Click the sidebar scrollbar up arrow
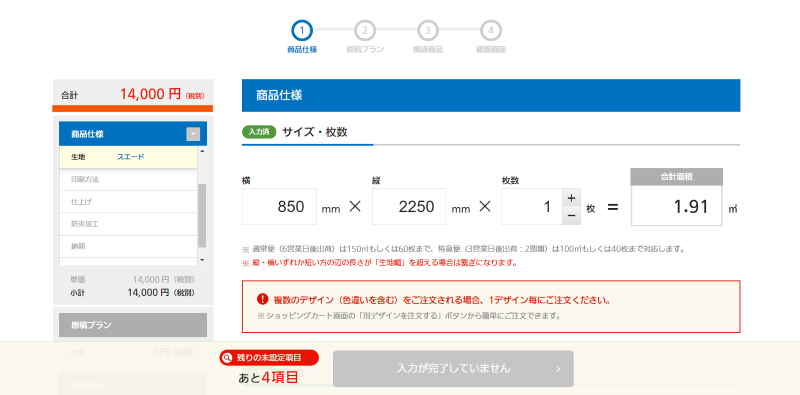Screen dimensions: 800x395 click(202, 151)
